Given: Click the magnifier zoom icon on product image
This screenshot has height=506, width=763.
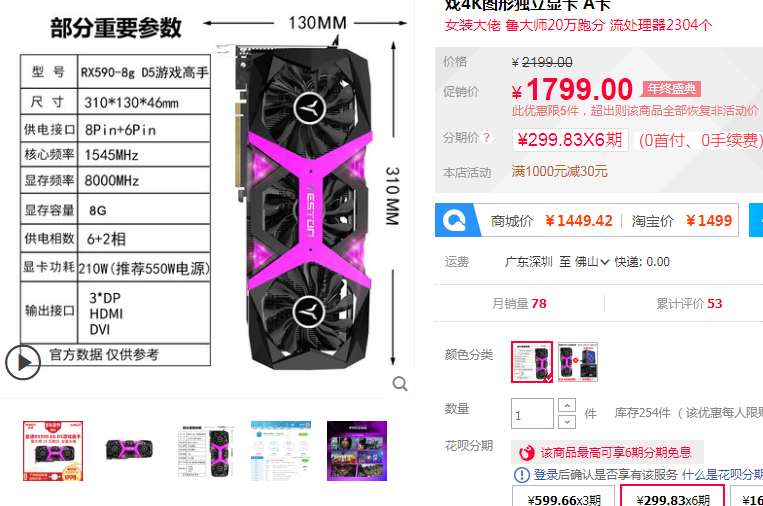Looking at the screenshot, I should pos(400,384).
